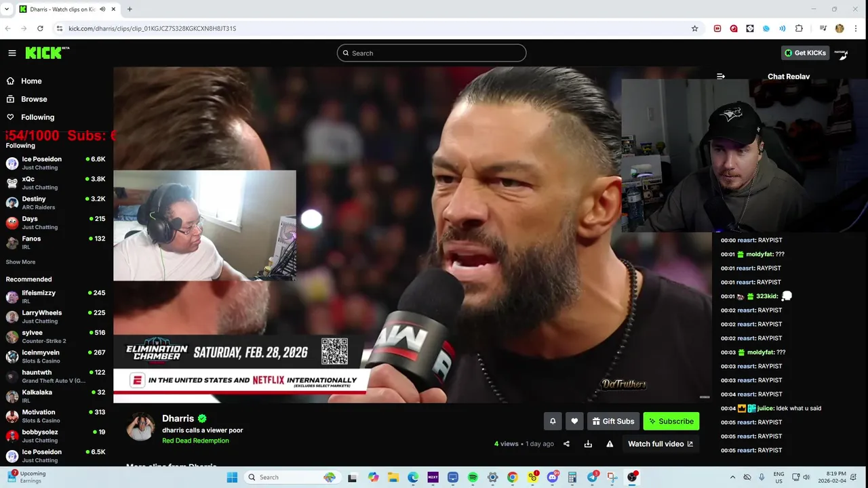Screen dimensions: 868x488
Task: Toggle the notification bell for Dharris
Action: click(x=553, y=421)
